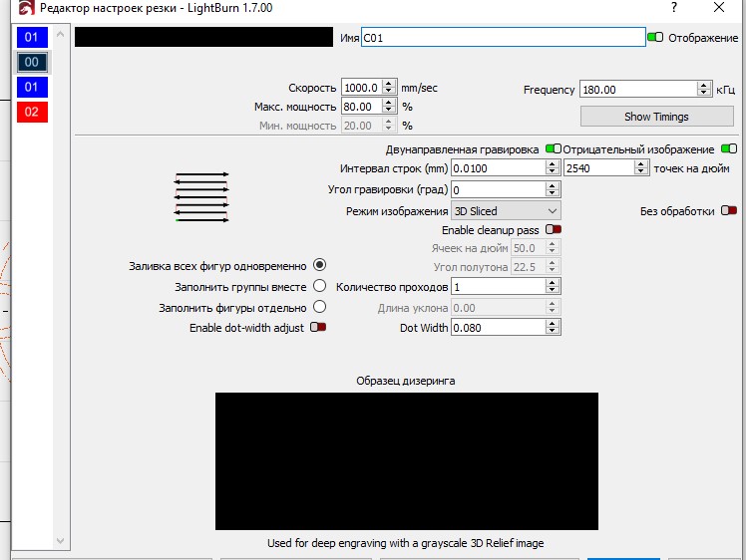The width and height of the screenshot is (746, 560).
Task: Select the dark 00 layer entry
Action: pos(31,62)
